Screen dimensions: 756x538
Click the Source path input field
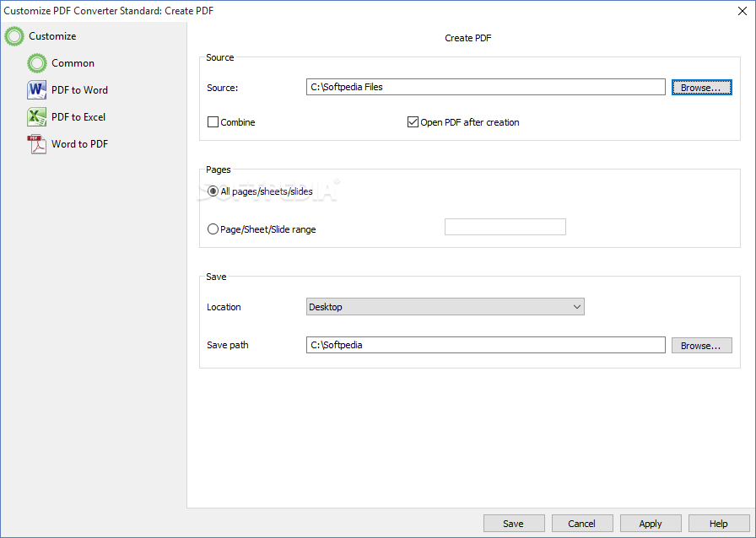tap(485, 87)
